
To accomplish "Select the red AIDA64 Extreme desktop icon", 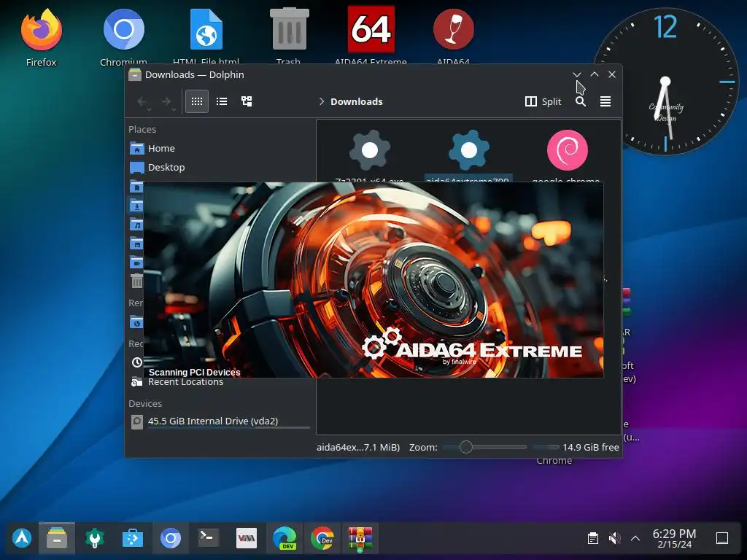I will pos(371,36).
